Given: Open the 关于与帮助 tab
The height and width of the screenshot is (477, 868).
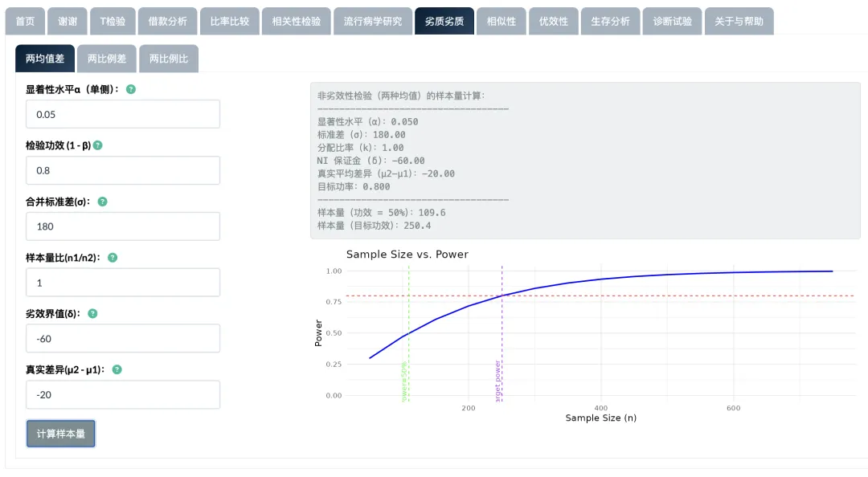Looking at the screenshot, I should point(739,21).
